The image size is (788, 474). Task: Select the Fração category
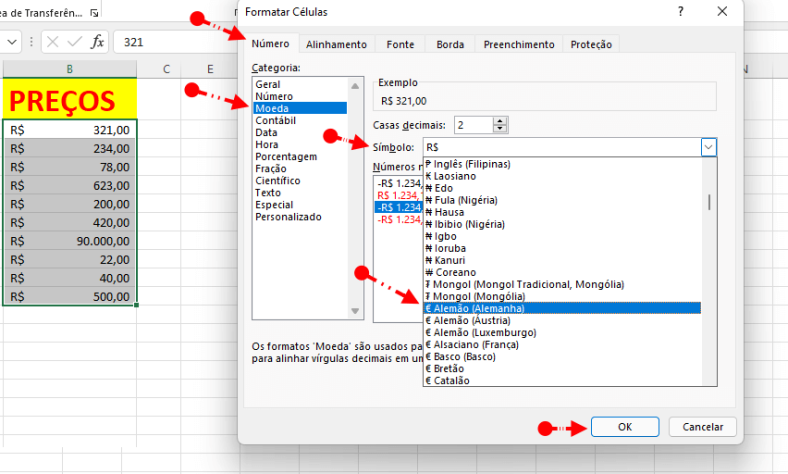pyautogui.click(x=300, y=169)
